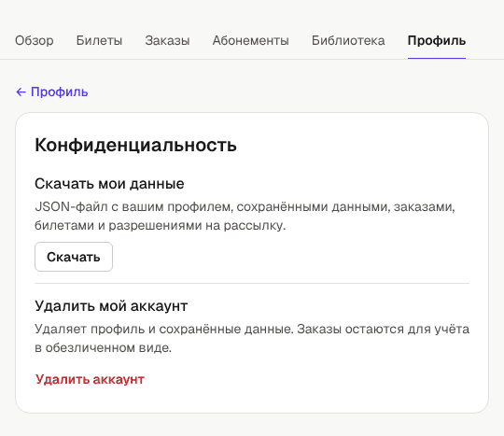Viewport: 504px width, 436px height.
Task: Select the Профиль tab in the top navigation
Action: (437, 40)
